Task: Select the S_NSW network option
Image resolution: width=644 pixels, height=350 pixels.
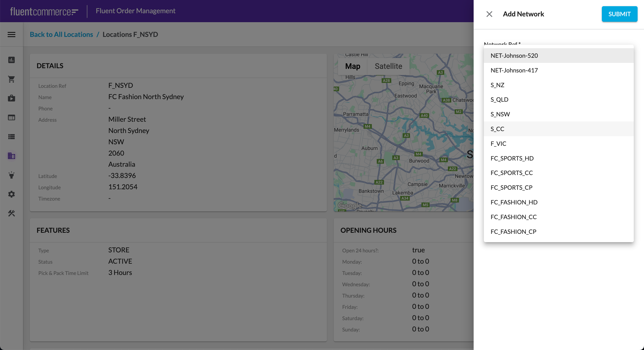Action: [x=500, y=114]
